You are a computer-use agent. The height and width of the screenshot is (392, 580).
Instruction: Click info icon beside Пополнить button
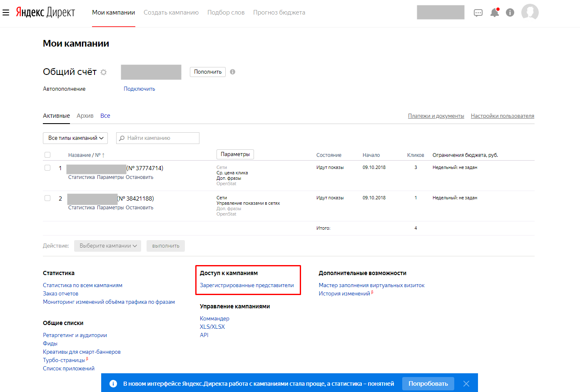click(233, 72)
